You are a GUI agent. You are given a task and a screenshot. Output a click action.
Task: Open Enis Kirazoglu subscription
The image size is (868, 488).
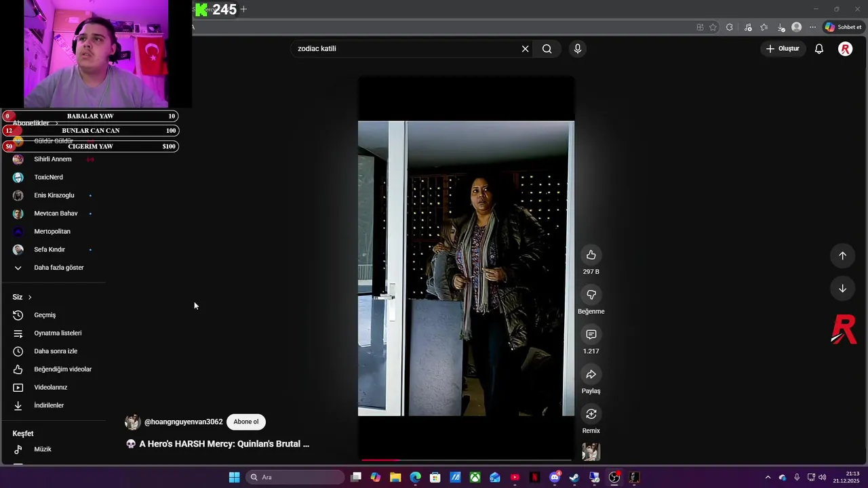coord(54,195)
